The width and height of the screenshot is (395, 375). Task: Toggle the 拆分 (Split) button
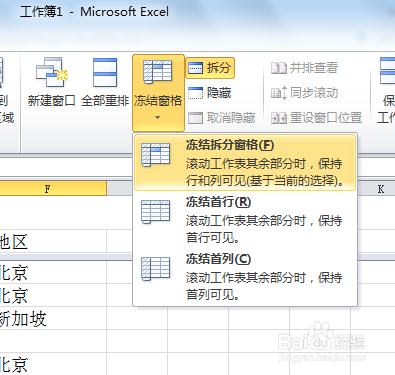point(210,68)
